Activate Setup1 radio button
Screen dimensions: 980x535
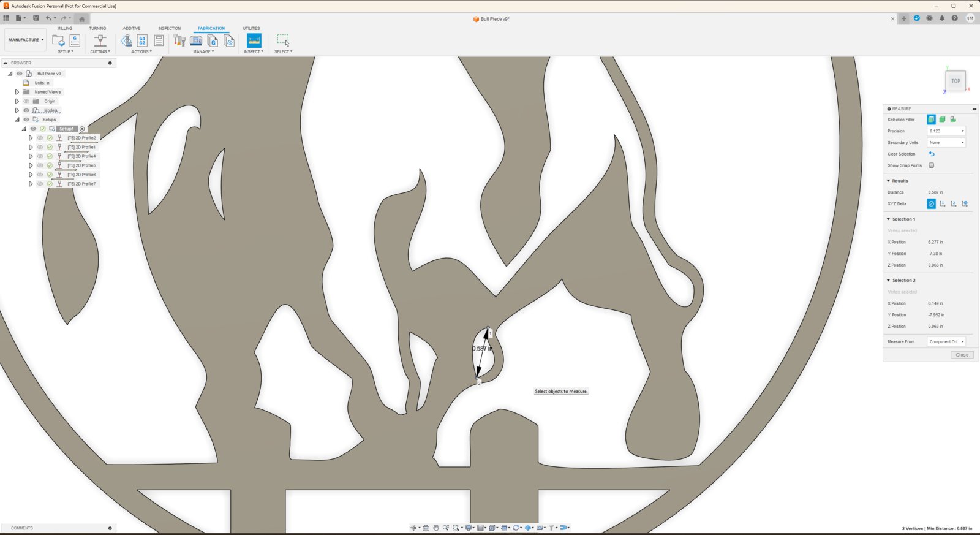coord(82,129)
